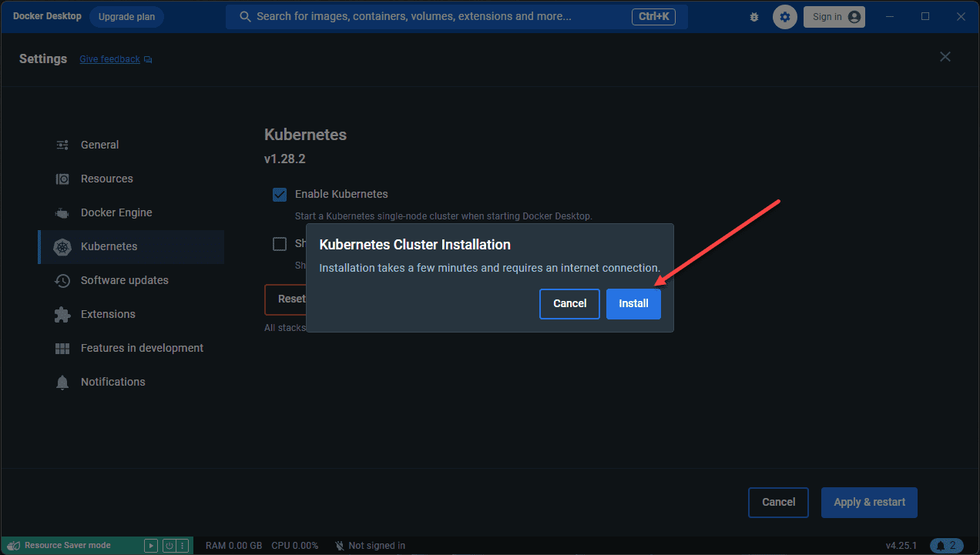The image size is (980, 555).
Task: Click the Resource Saver mode label
Action: click(x=68, y=546)
